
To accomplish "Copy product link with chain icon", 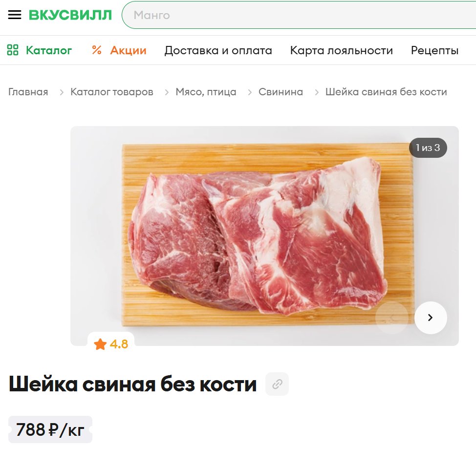I will (277, 384).
